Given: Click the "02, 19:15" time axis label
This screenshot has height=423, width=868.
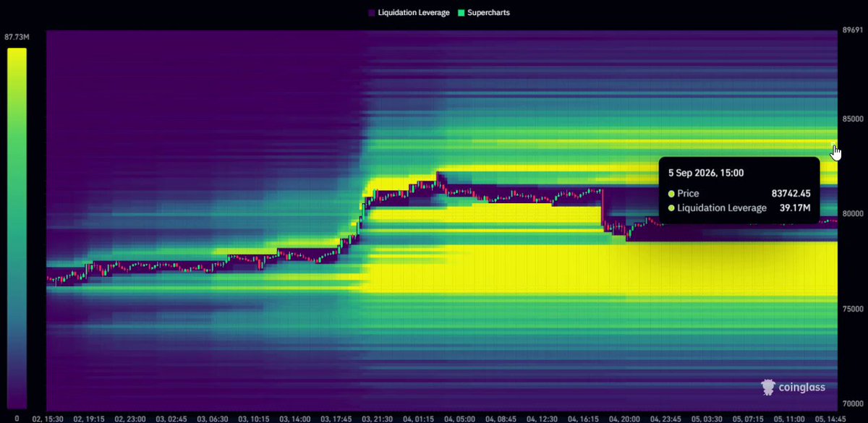Looking at the screenshot, I should [90, 418].
